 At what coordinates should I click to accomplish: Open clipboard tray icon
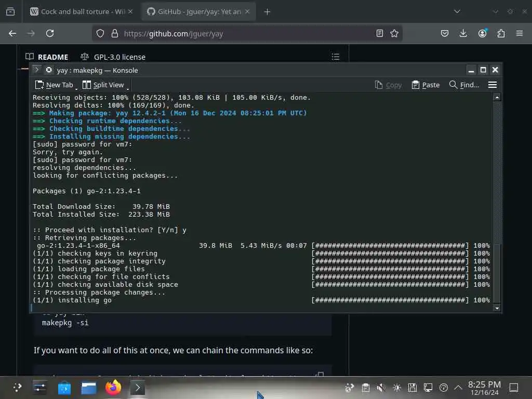tap(365, 388)
